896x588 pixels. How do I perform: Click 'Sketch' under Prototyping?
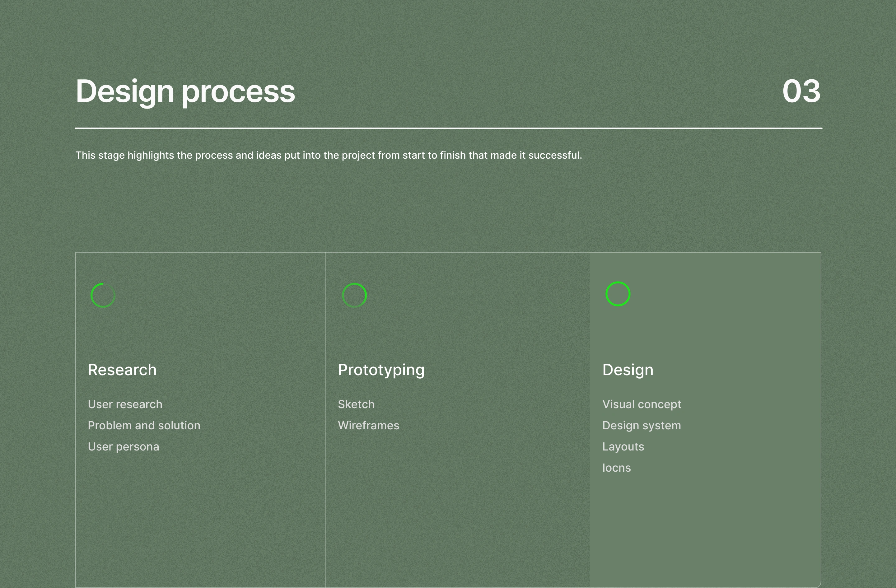(356, 404)
